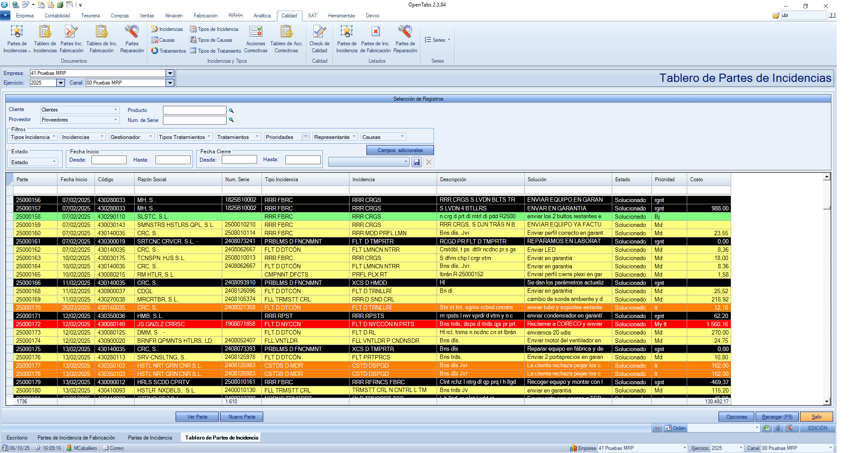The height and width of the screenshot is (453, 868).
Task: Open the Estado dropdown filter
Action: tap(54, 162)
